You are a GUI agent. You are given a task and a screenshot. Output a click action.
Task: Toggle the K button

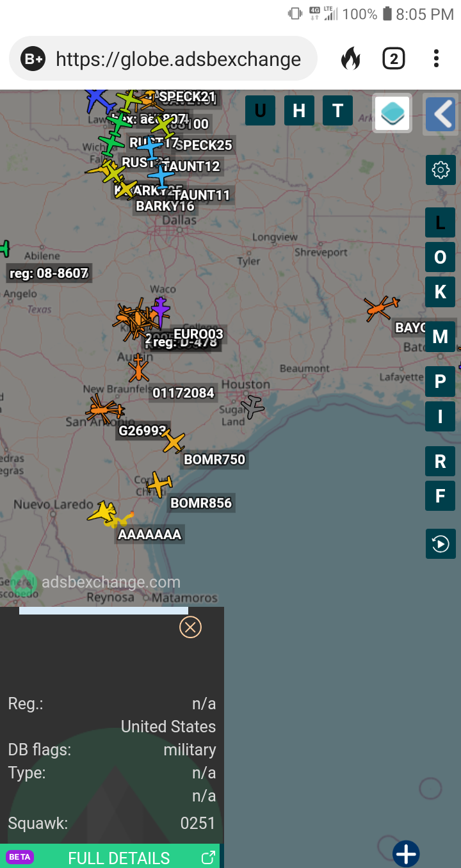tap(441, 292)
